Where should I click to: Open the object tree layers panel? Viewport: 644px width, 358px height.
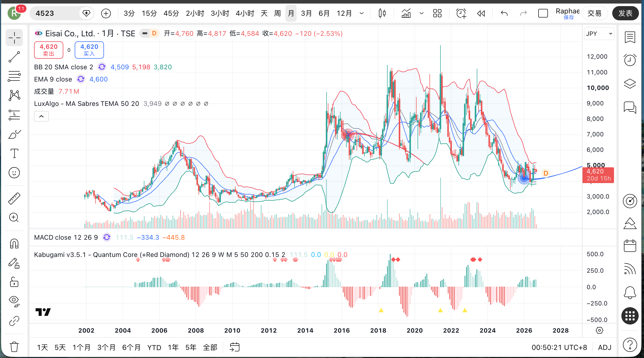click(630, 84)
